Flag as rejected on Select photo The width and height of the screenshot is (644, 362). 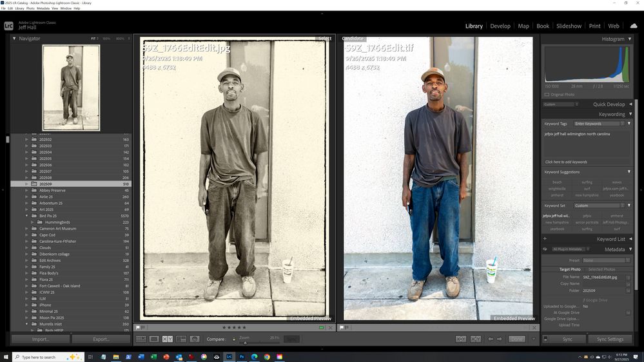(143, 327)
